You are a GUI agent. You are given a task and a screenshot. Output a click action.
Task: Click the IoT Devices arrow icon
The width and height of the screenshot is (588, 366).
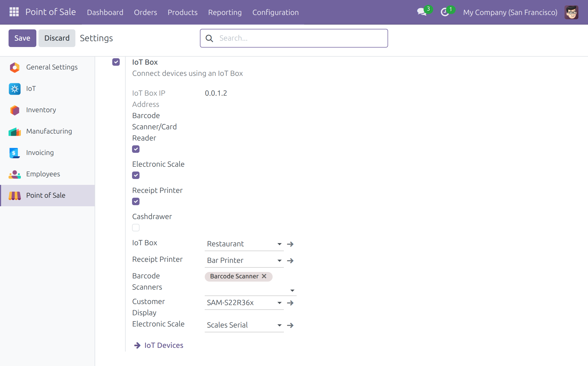point(137,345)
